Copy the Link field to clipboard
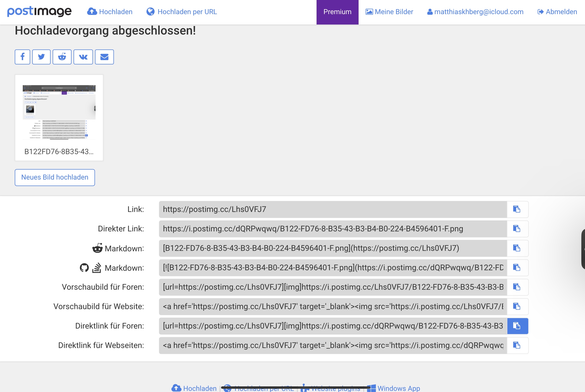The image size is (585, 392). (x=517, y=209)
